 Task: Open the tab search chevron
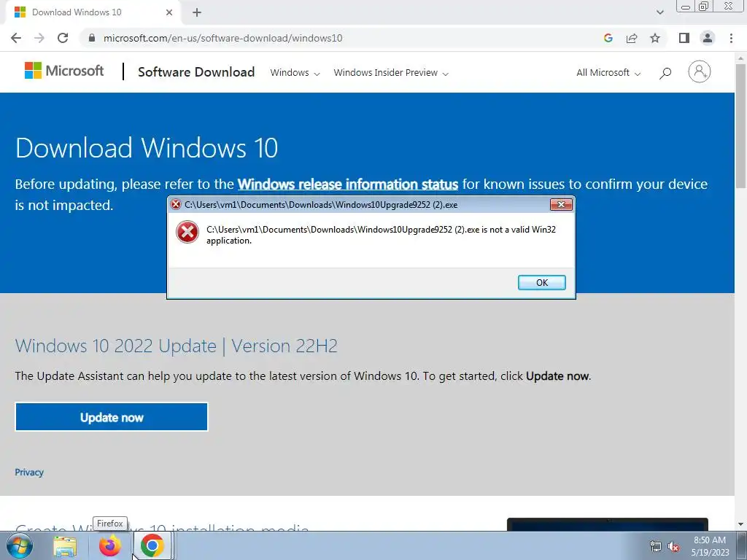pyautogui.click(x=659, y=12)
